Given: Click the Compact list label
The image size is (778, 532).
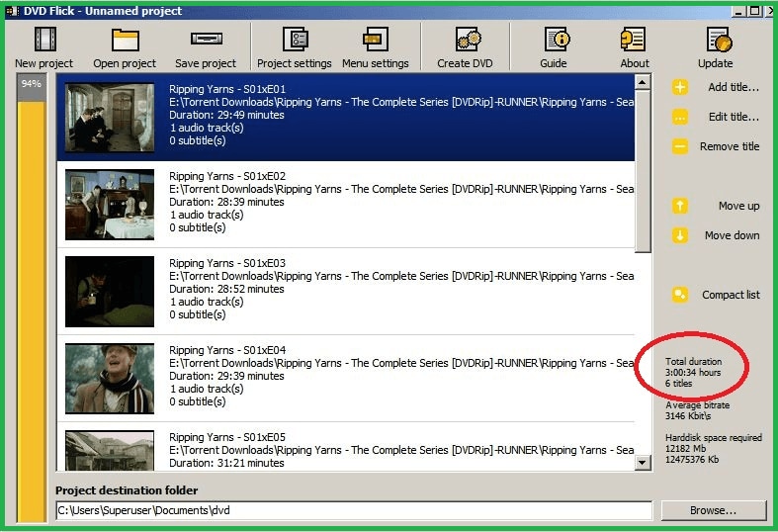Looking at the screenshot, I should (731, 295).
